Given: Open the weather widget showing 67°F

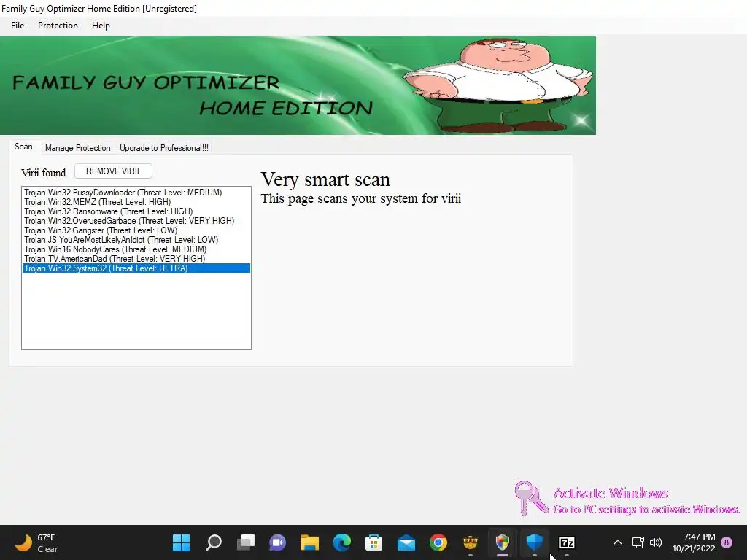Looking at the screenshot, I should pos(36,542).
